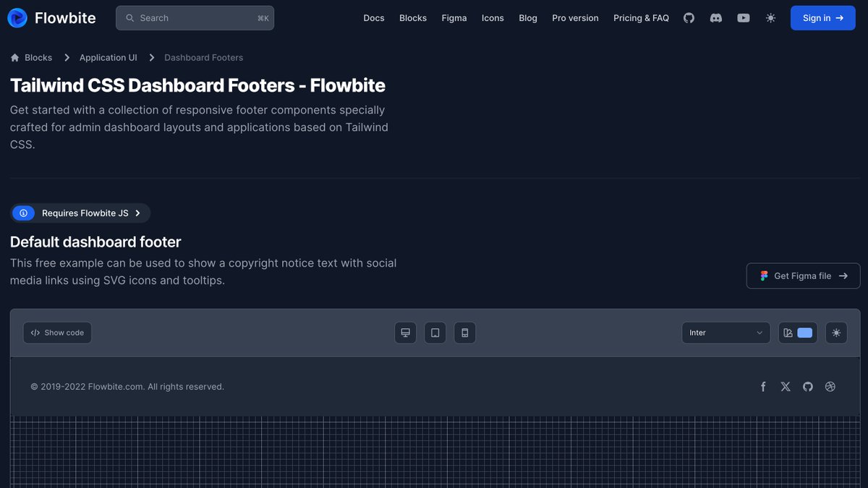Image resolution: width=868 pixels, height=488 pixels.
Task: Open Flowbite's Facebook page from the footer
Action: [x=763, y=386]
